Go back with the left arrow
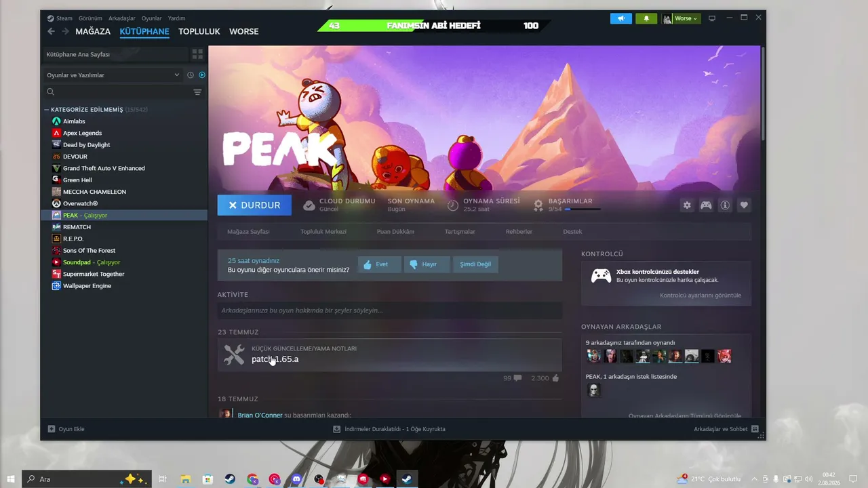 point(52,31)
